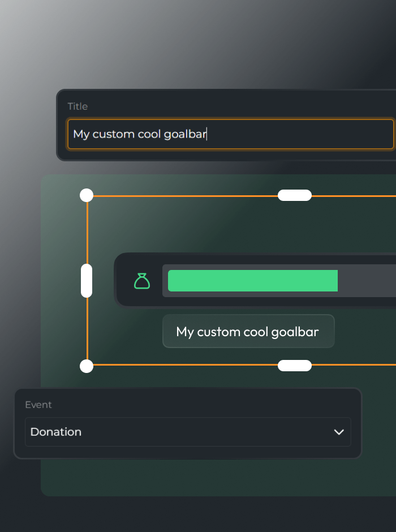The height and width of the screenshot is (532, 396).
Task: Click the top-left round resize handle
Action: click(87, 195)
